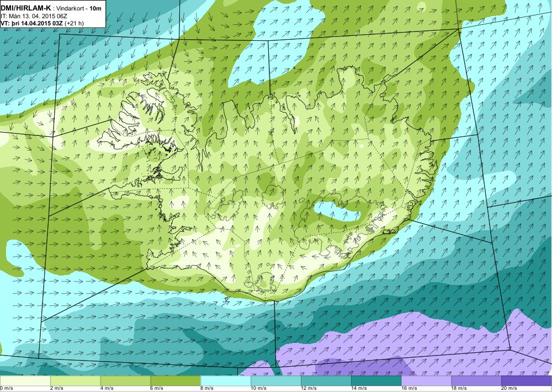This screenshot has width=552, height=392.
Task: Click the teal 12–14 m/s legend swatch
Action: tap(326, 380)
